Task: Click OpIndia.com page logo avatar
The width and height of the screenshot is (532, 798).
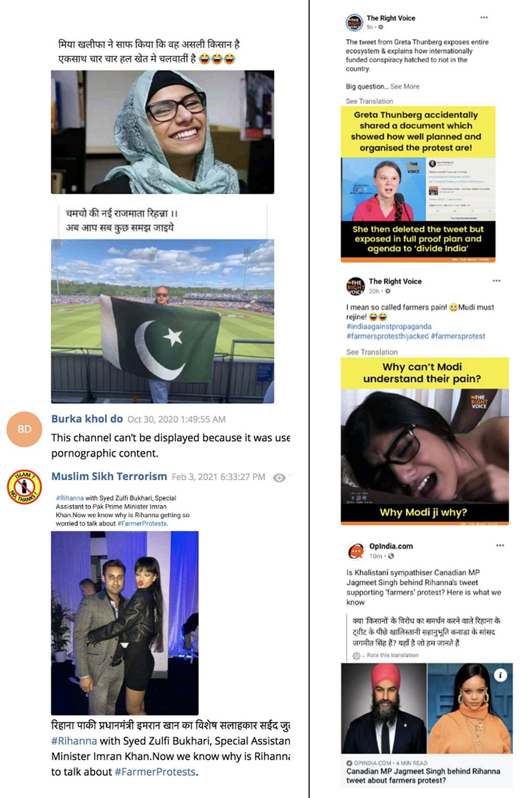Action: (x=355, y=551)
